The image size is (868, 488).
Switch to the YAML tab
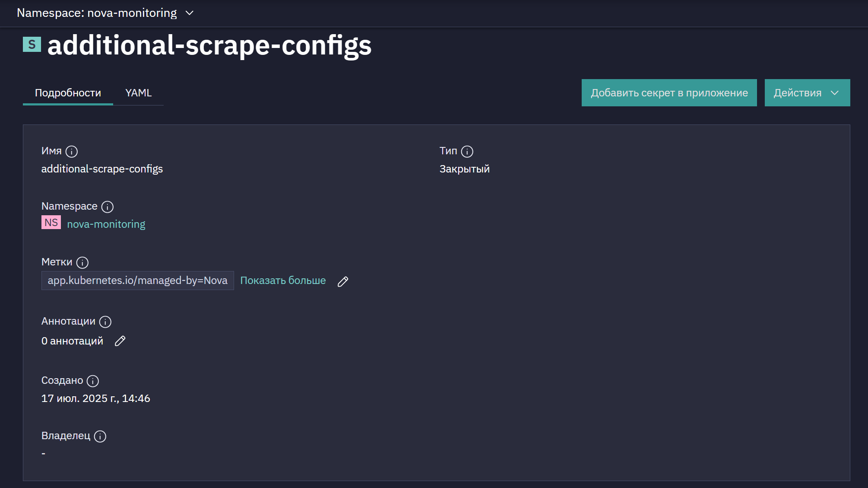tap(138, 93)
